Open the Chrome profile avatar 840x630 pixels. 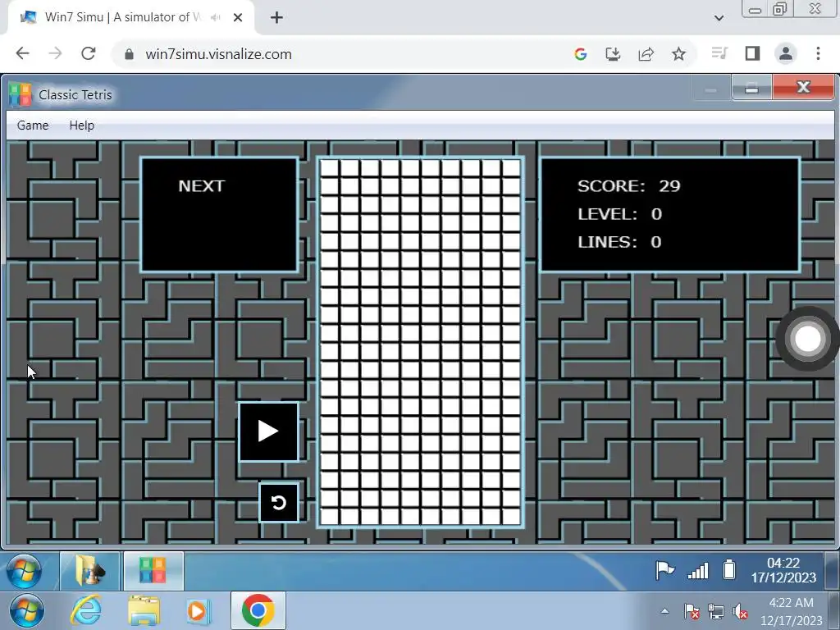pos(786,53)
